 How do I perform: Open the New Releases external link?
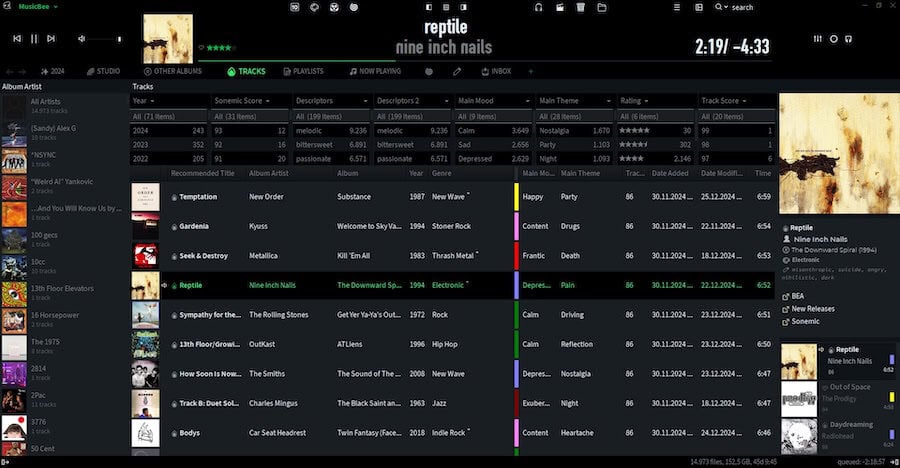click(808, 309)
